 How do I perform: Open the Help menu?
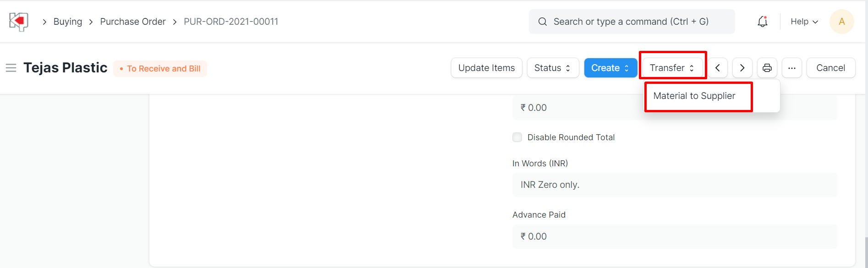point(804,22)
